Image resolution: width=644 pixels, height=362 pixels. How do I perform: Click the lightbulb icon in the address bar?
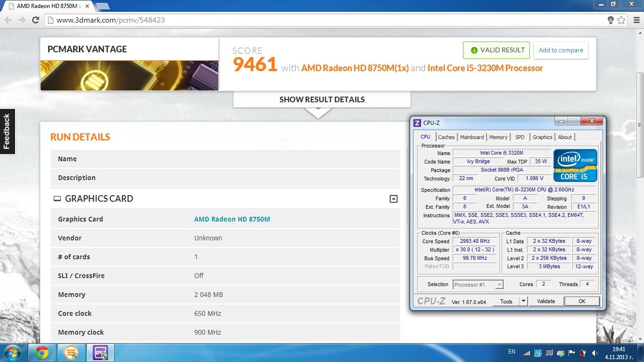611,20
